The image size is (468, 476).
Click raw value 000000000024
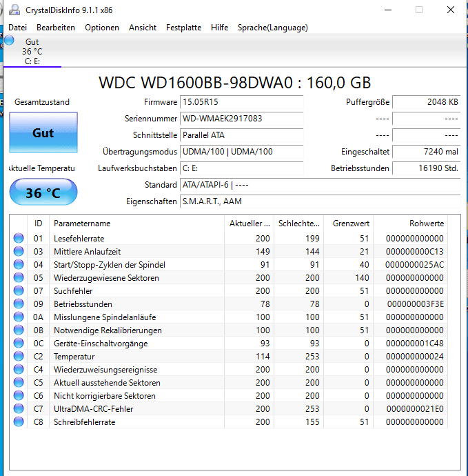pyautogui.click(x=415, y=357)
